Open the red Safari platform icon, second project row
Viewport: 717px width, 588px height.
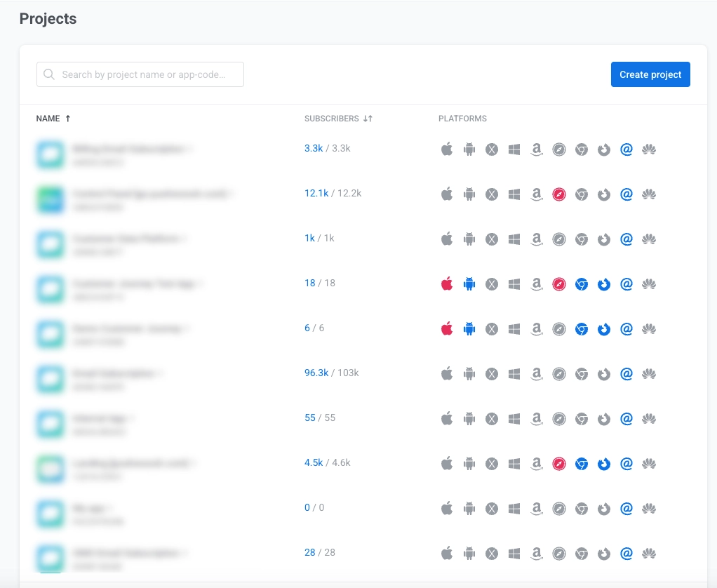(558, 194)
